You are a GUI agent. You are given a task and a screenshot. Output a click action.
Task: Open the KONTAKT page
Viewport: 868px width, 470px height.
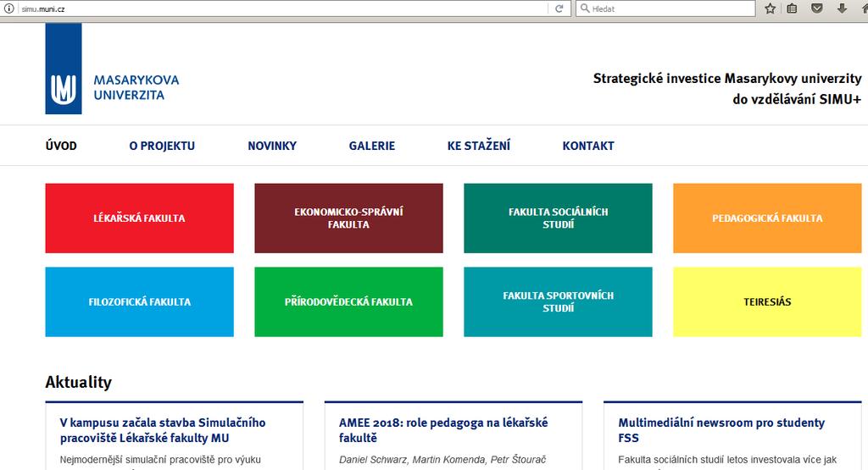pyautogui.click(x=588, y=146)
